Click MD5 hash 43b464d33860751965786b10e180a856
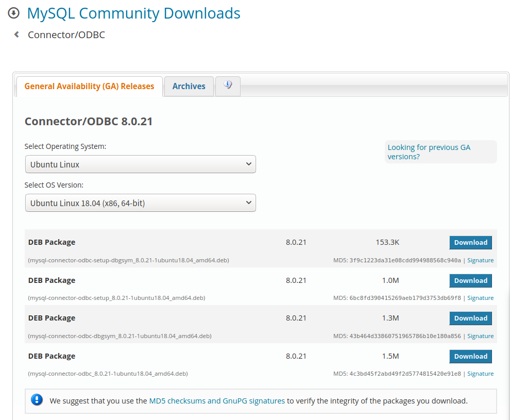 (x=405, y=336)
